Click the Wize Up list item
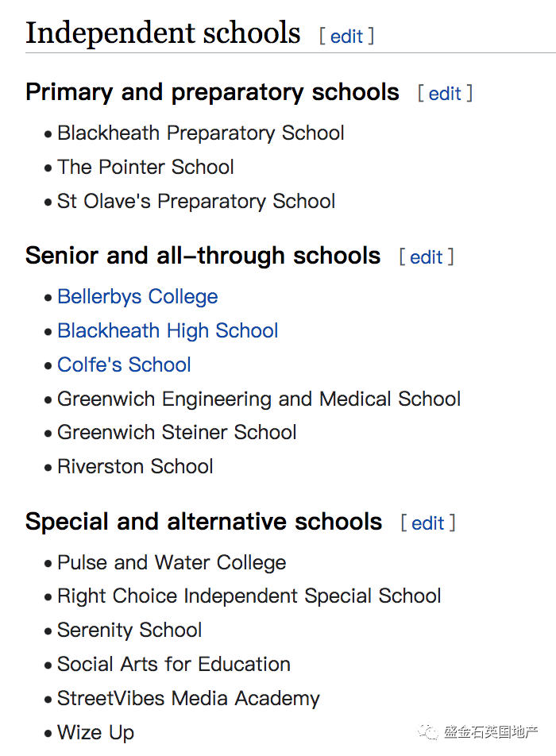The image size is (556, 756). point(95,733)
